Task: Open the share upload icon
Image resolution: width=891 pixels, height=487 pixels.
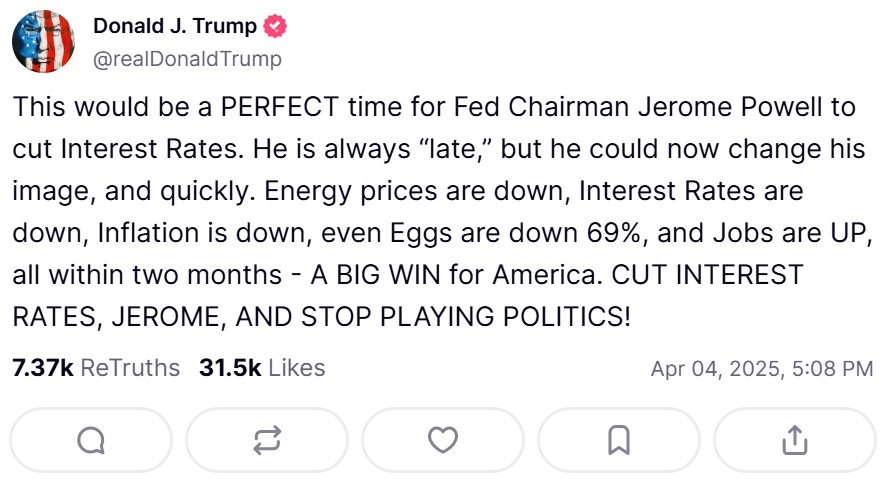Action: point(794,439)
